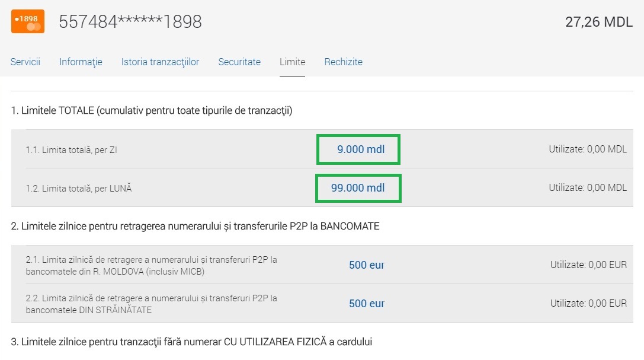Open Istoria tranzacţiilor tab
Viewport: 644px width, 360px height.
(x=160, y=62)
